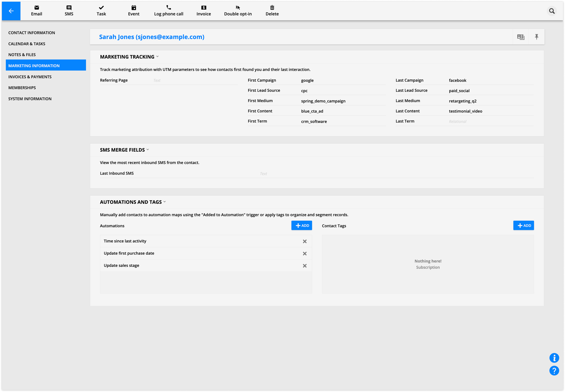Click the contact card view icon
The width and height of the screenshot is (565, 392).
coord(520,37)
